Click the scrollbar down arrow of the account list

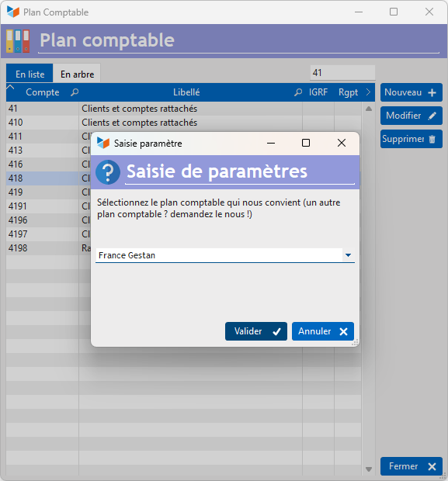pyautogui.click(x=369, y=469)
